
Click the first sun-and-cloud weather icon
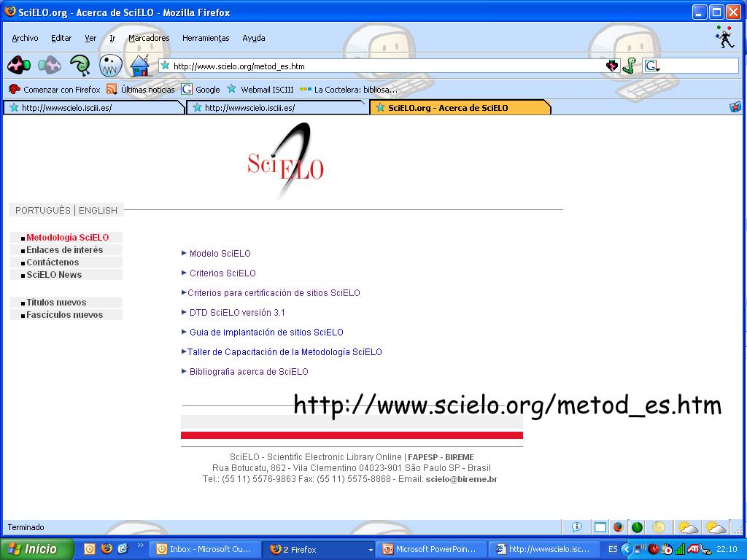tap(687, 527)
